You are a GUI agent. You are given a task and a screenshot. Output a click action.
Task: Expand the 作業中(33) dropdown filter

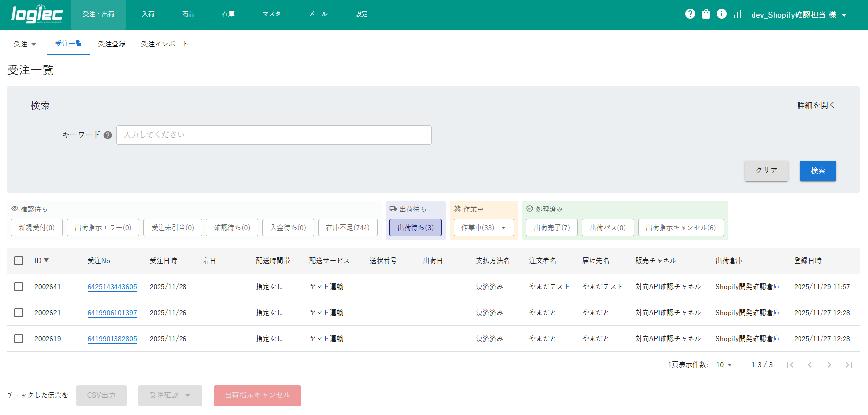click(x=483, y=228)
